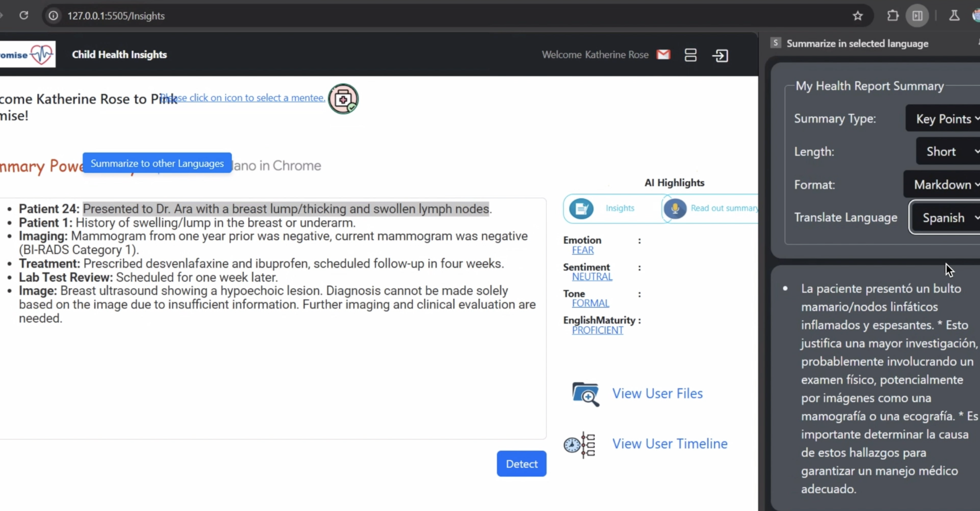Toggle the browser side panel button
This screenshot has height=511, width=980.
click(917, 16)
